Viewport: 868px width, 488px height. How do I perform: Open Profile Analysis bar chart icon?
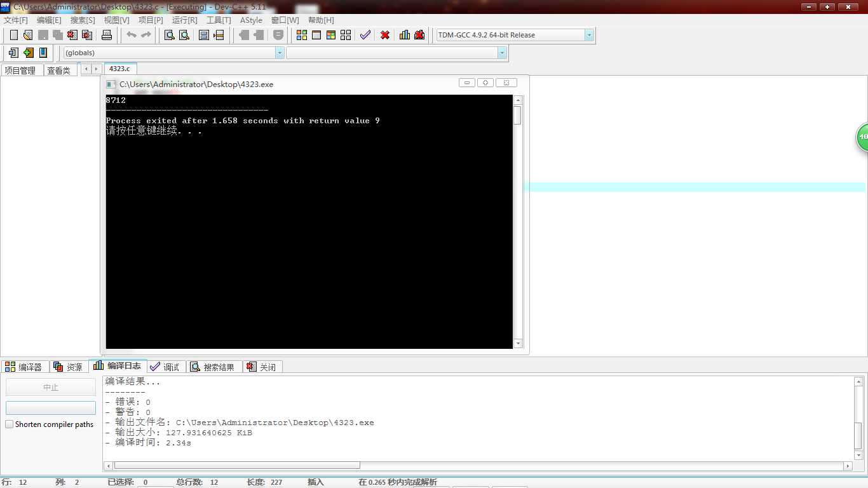(x=405, y=35)
